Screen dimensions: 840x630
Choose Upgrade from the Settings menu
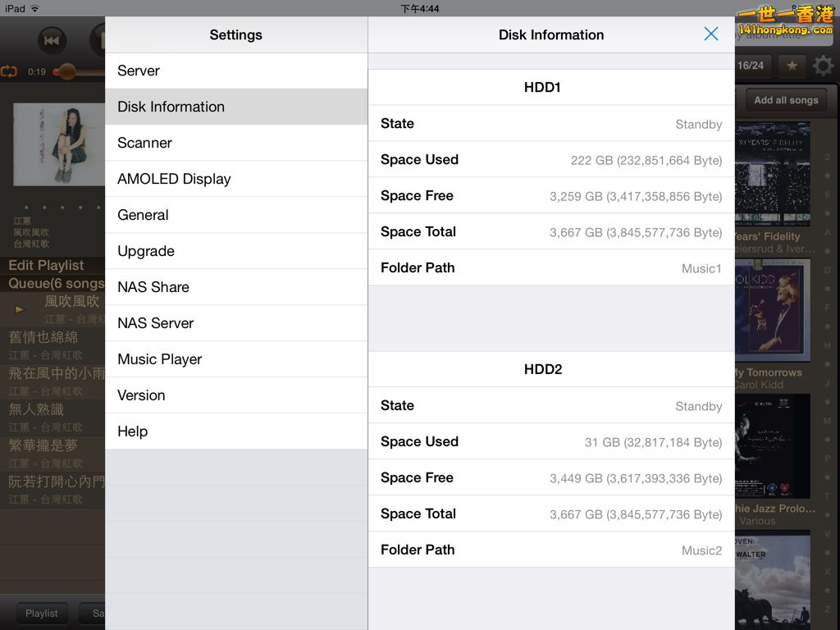236,251
